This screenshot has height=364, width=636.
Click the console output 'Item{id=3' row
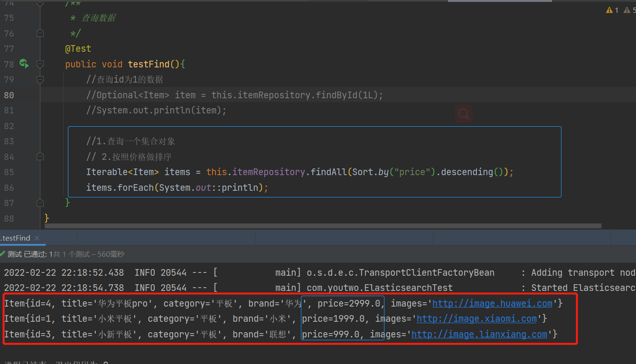[281, 334]
